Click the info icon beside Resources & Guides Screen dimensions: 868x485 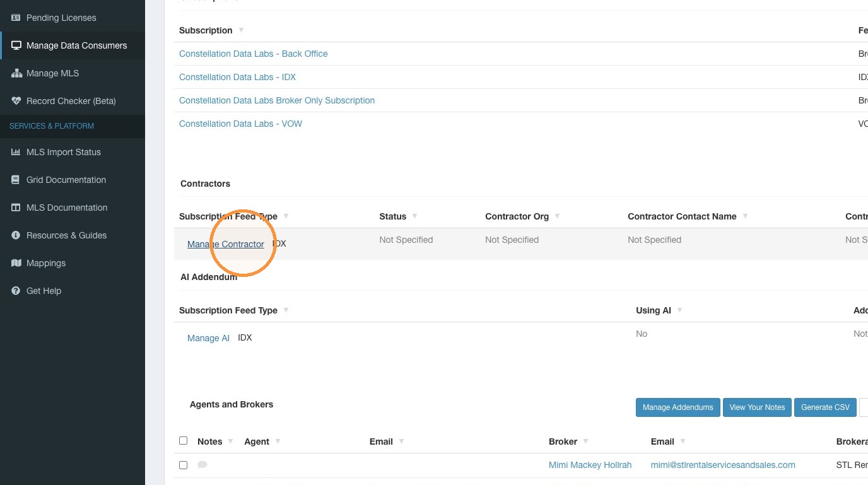click(16, 235)
